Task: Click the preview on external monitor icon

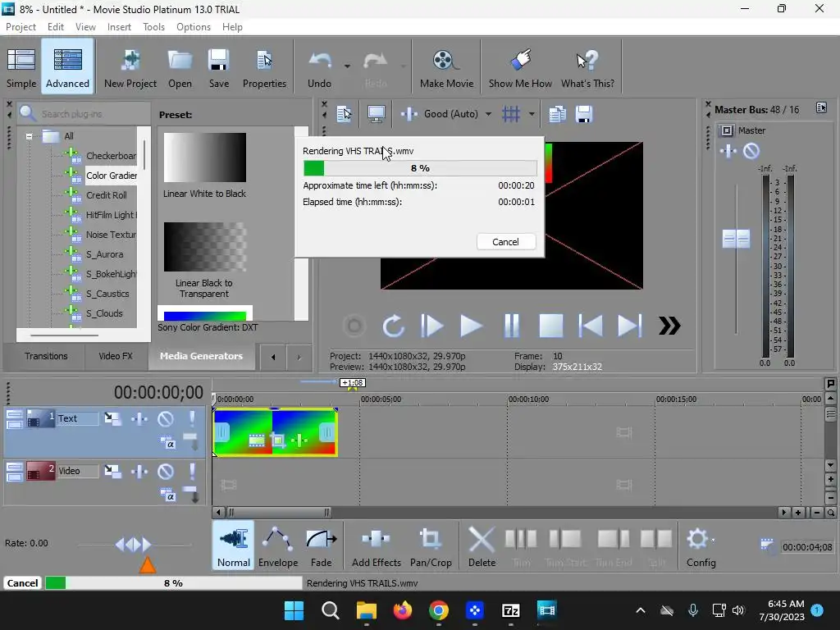Action: (x=376, y=114)
